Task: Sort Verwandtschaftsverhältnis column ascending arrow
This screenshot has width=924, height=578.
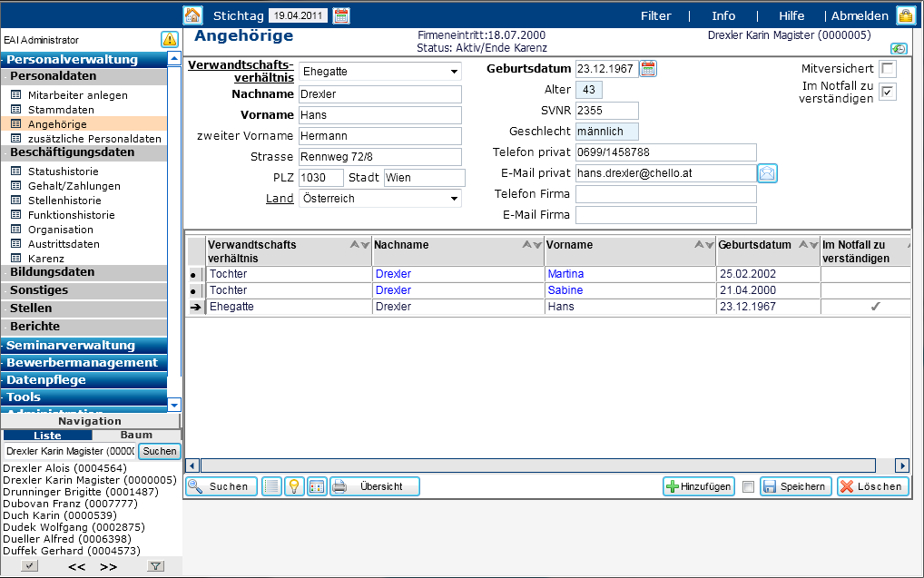Action: click(x=355, y=244)
